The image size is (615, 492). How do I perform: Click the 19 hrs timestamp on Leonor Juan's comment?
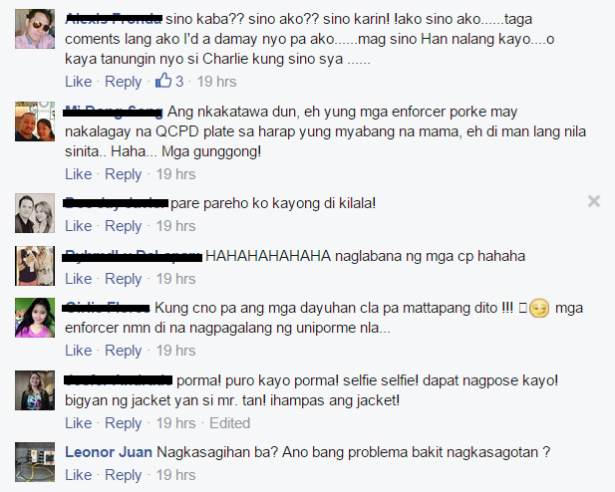[176, 475]
